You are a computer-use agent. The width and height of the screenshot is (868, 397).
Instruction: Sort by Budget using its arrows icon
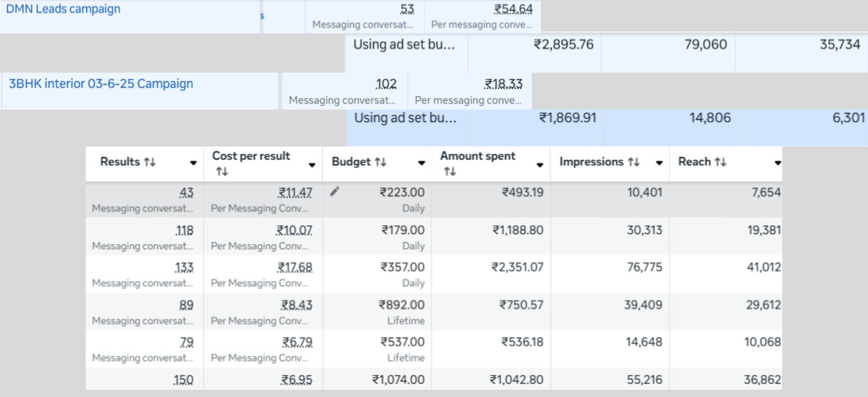coord(381,162)
